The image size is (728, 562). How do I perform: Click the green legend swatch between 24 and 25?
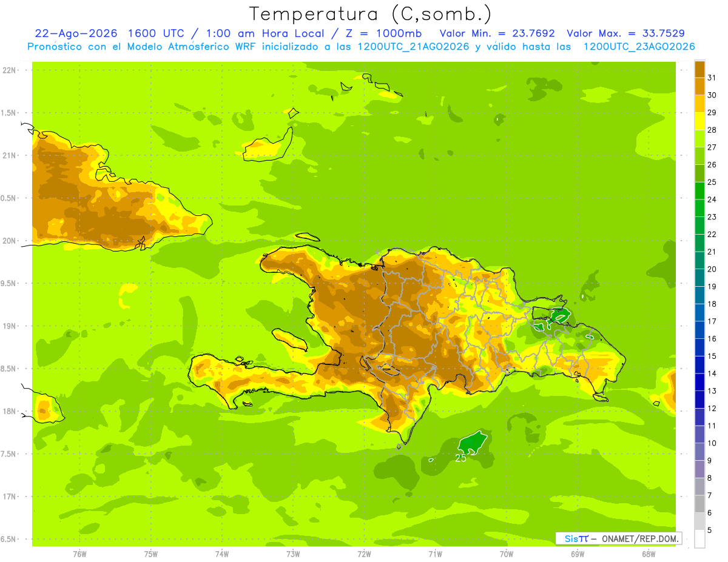pyautogui.click(x=699, y=191)
